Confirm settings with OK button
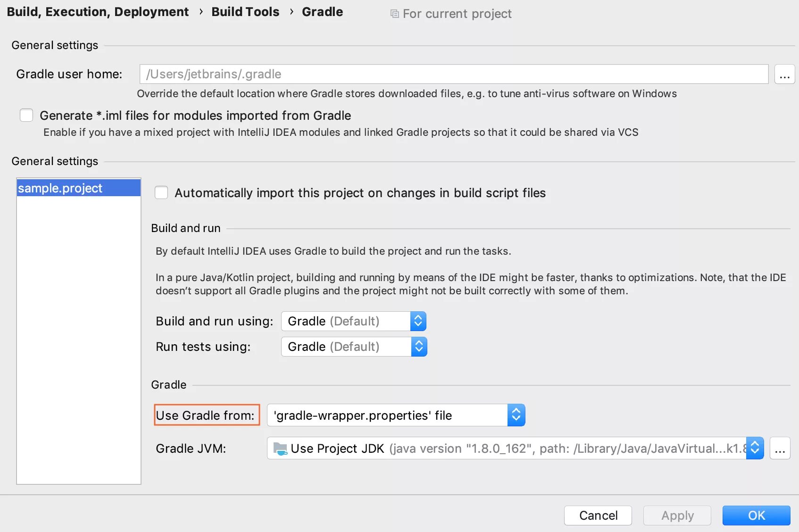 (757, 515)
